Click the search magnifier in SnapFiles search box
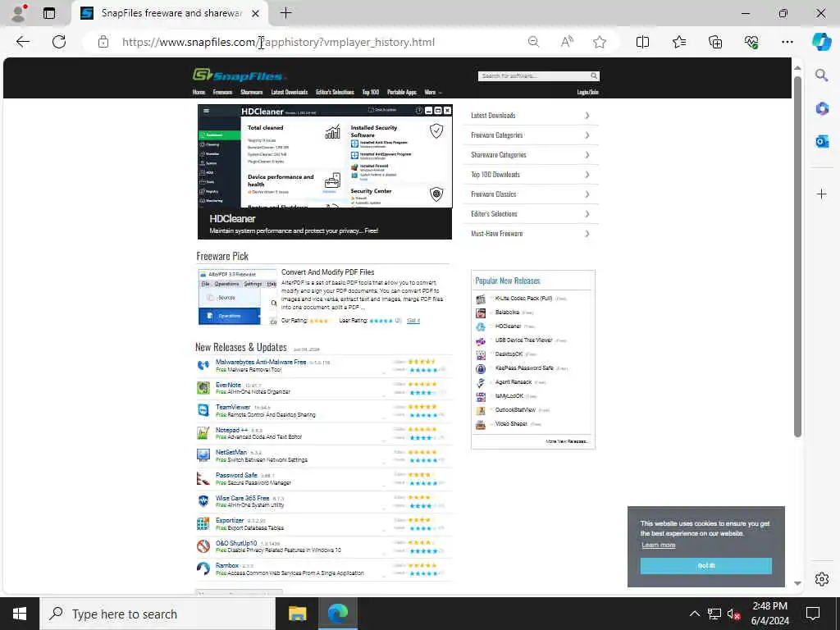 tap(594, 76)
